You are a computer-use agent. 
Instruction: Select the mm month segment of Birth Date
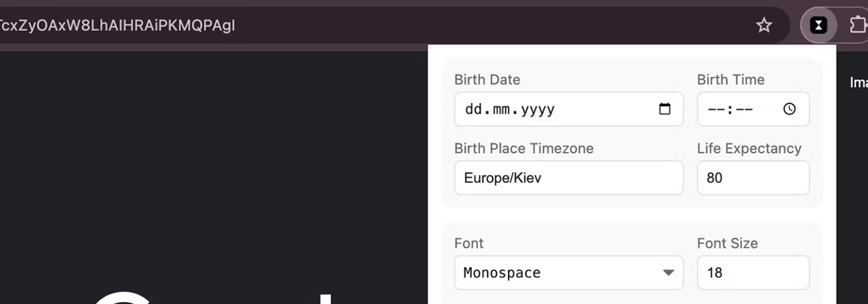pos(501,109)
